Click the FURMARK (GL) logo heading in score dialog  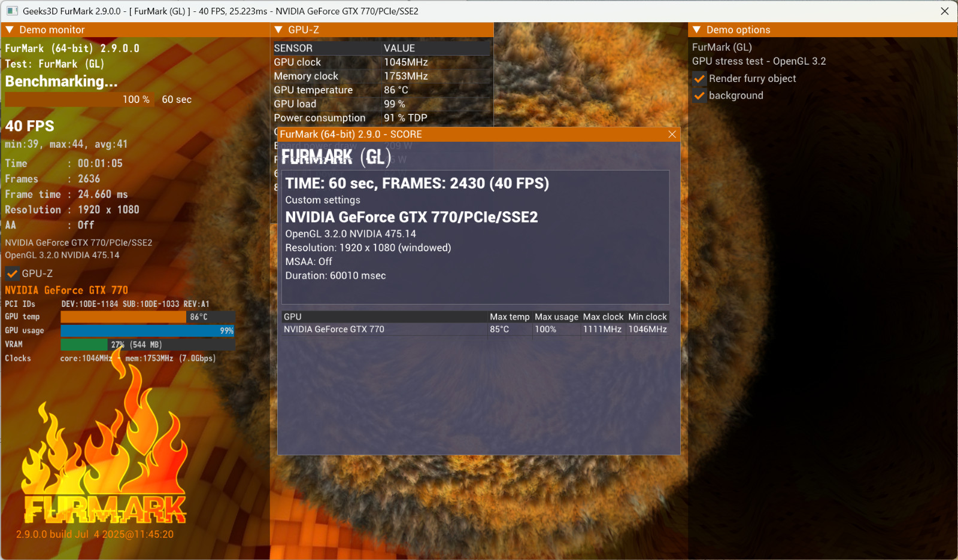pos(336,157)
